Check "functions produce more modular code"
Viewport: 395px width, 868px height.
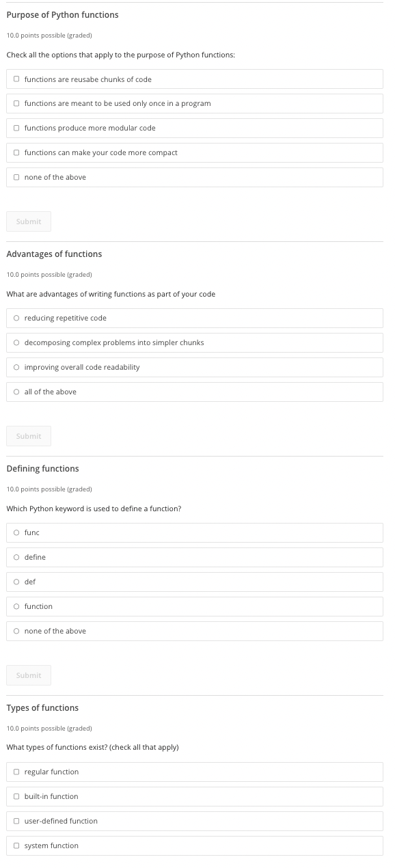[16, 128]
